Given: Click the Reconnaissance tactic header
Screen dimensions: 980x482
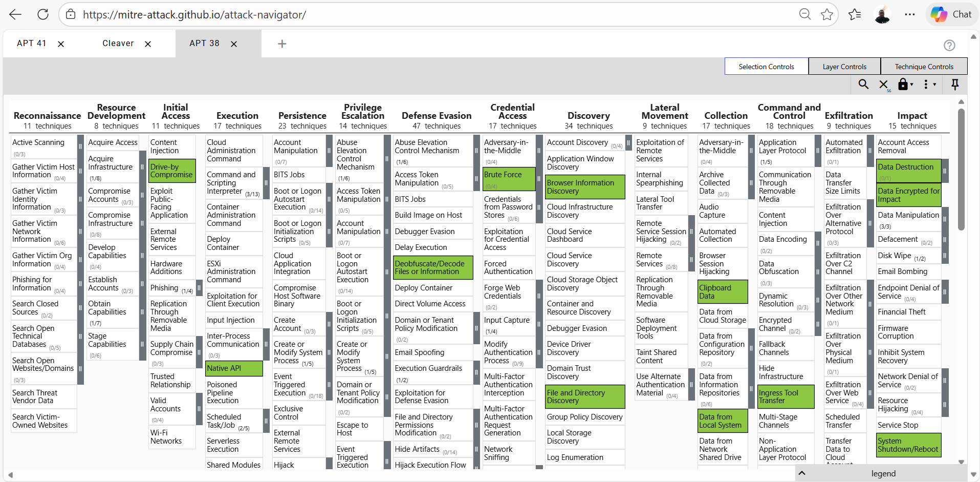Looking at the screenshot, I should pyautogui.click(x=47, y=116).
